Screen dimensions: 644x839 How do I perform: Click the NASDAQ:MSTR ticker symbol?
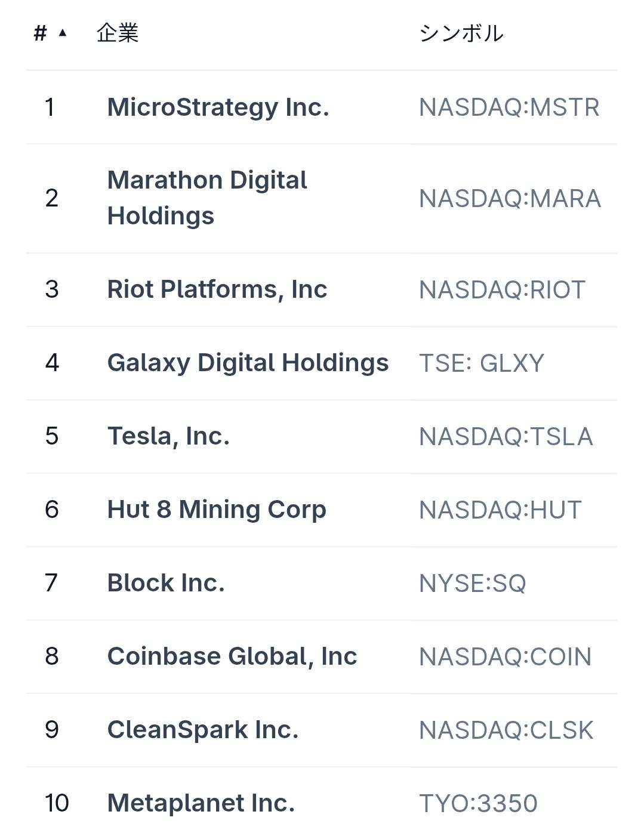(509, 107)
